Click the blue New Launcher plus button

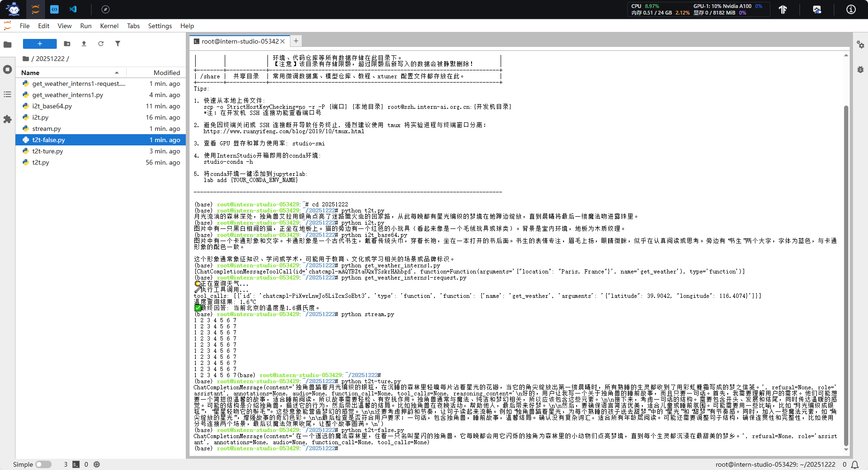pos(40,44)
